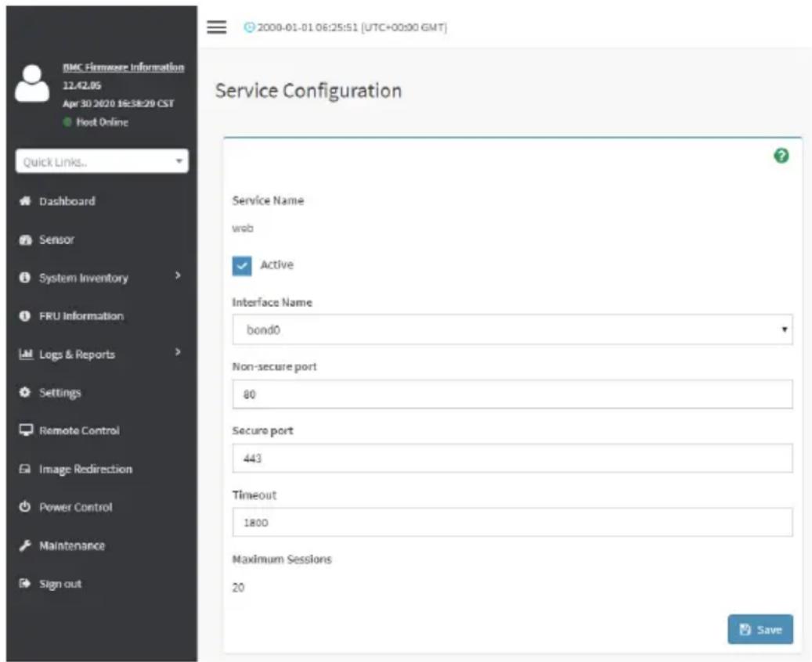Screen dimensions: 812x662
Task: Click the Apr 30 2020 build date
Action: click(118, 103)
